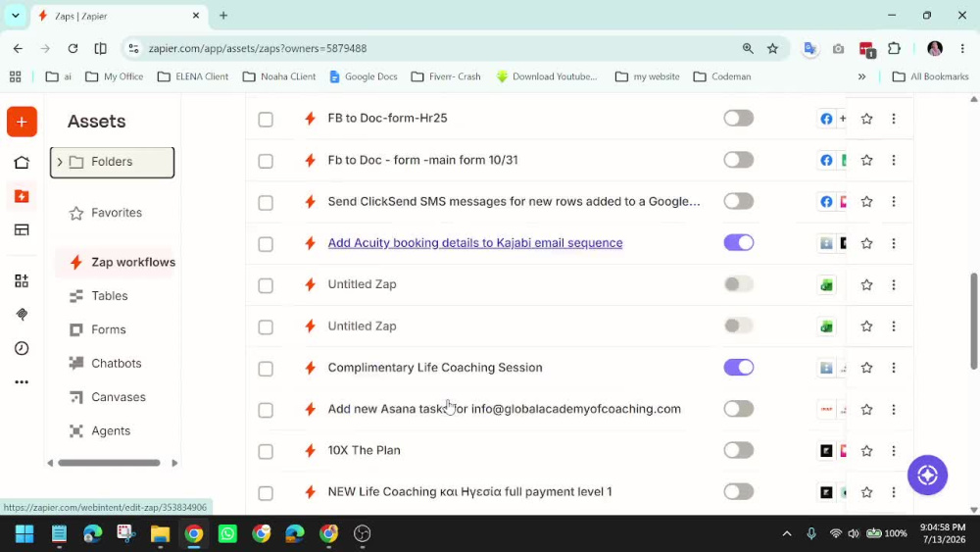The image size is (980, 552).
Task: Click Facebook app icon on FB to Doc-form-Hr25 row
Action: 826,119
